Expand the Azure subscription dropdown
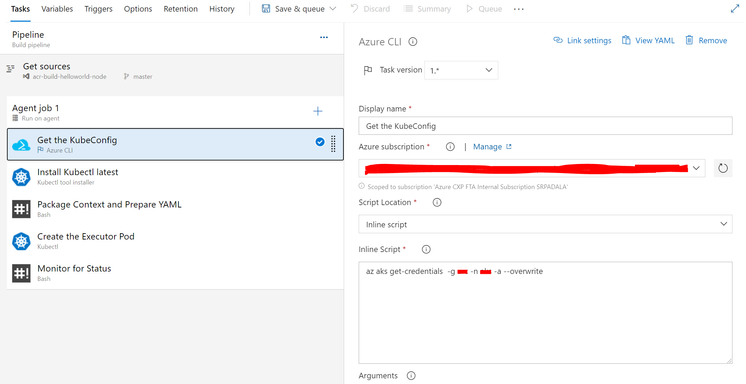 [x=532, y=168]
